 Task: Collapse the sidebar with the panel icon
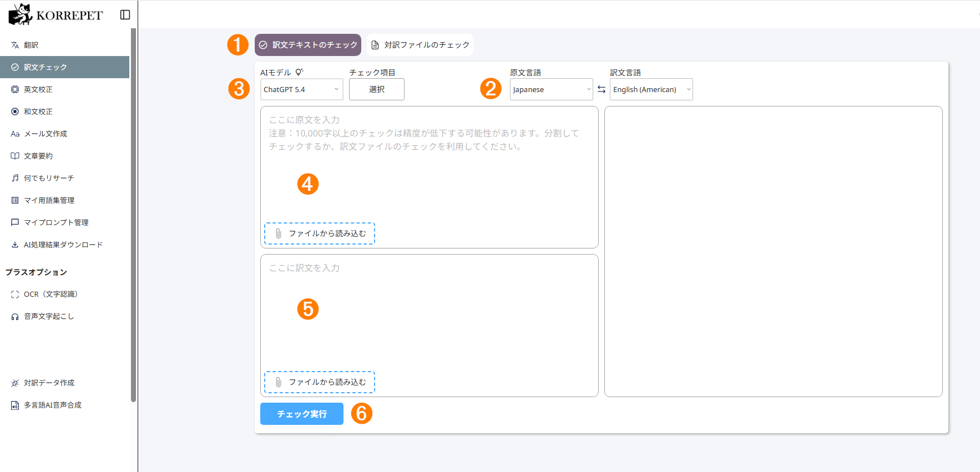click(x=125, y=15)
